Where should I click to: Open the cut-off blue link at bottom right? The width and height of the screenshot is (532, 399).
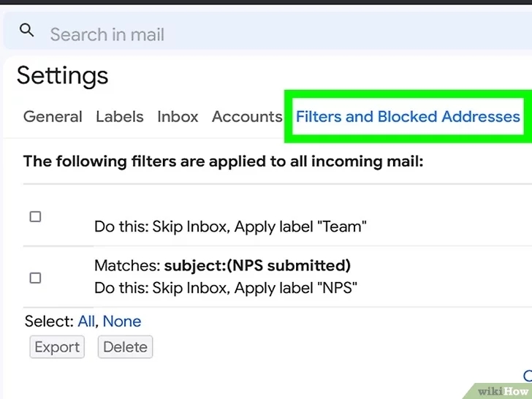pyautogui.click(x=528, y=376)
